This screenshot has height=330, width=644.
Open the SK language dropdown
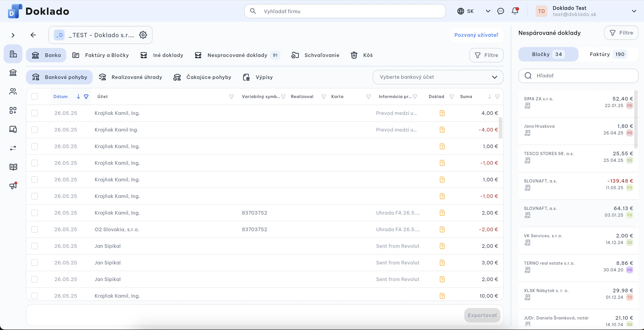click(x=473, y=11)
